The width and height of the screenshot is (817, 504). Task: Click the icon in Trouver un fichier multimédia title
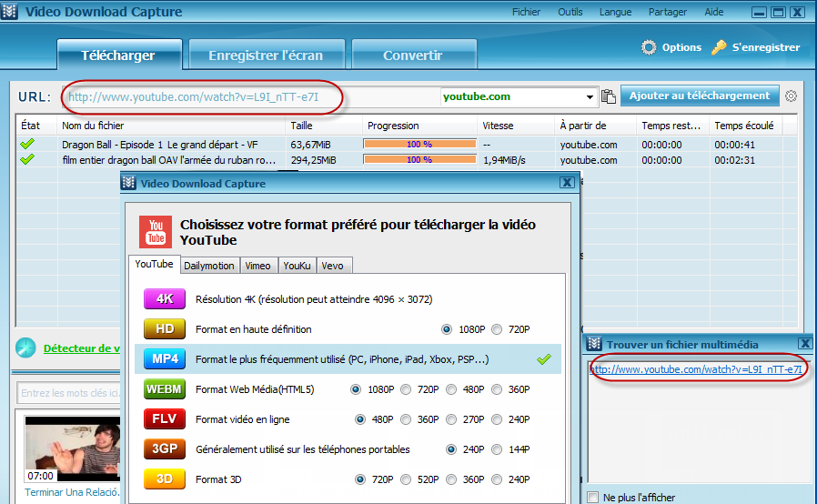point(594,344)
